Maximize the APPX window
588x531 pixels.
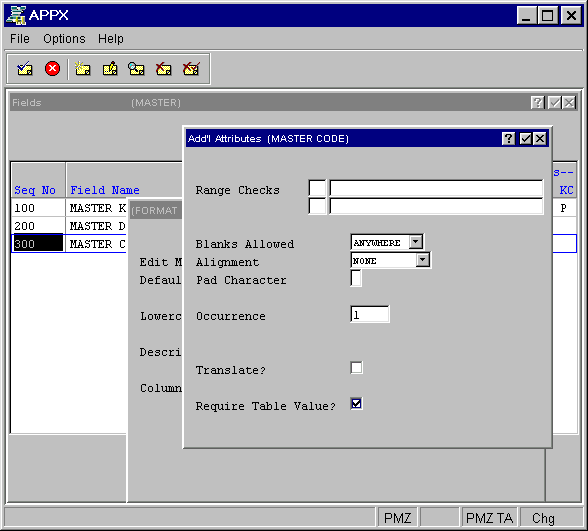(548, 15)
